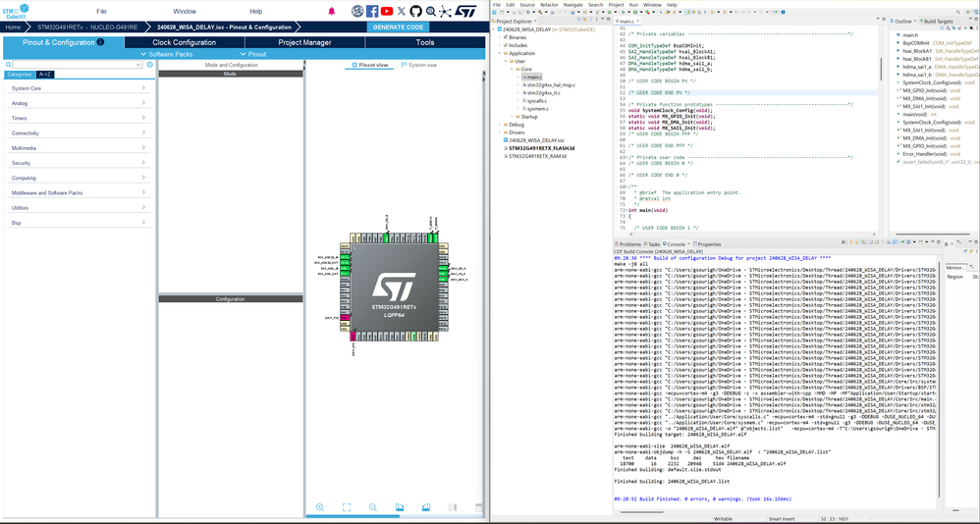
Task: Expand the Analog category
Action: click(x=79, y=103)
